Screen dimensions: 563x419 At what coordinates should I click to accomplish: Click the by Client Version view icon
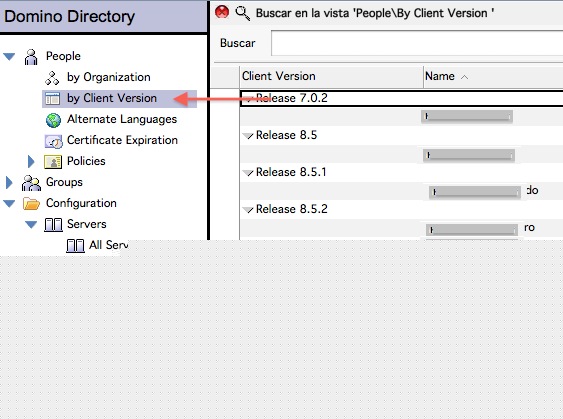click(52, 98)
